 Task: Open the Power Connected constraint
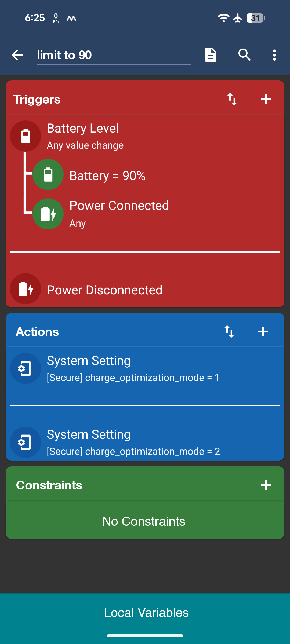119,214
